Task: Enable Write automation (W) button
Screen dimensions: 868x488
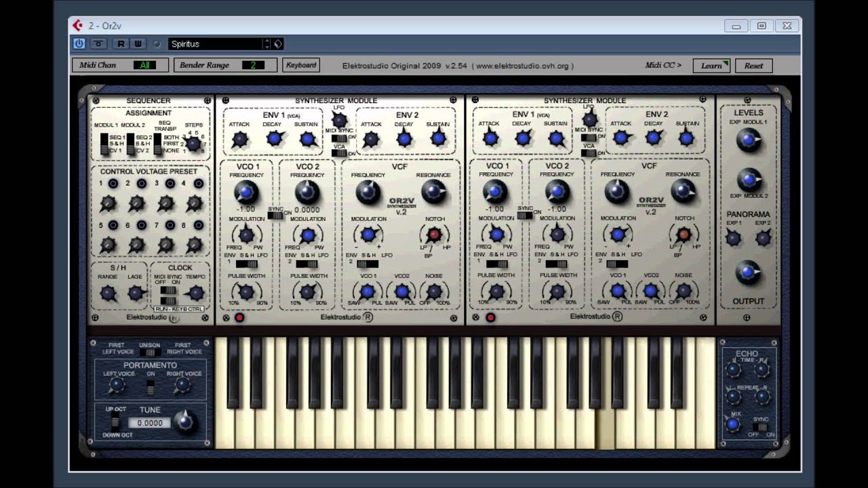Action: (x=138, y=44)
